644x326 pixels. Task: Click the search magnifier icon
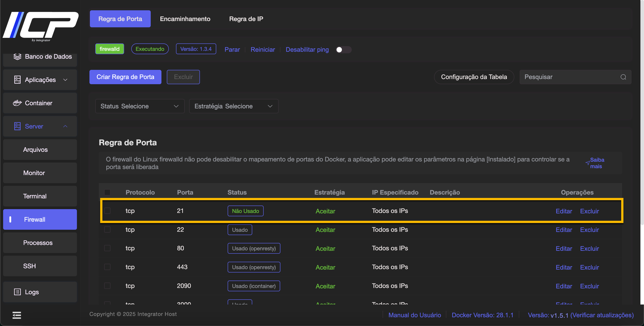coord(623,77)
